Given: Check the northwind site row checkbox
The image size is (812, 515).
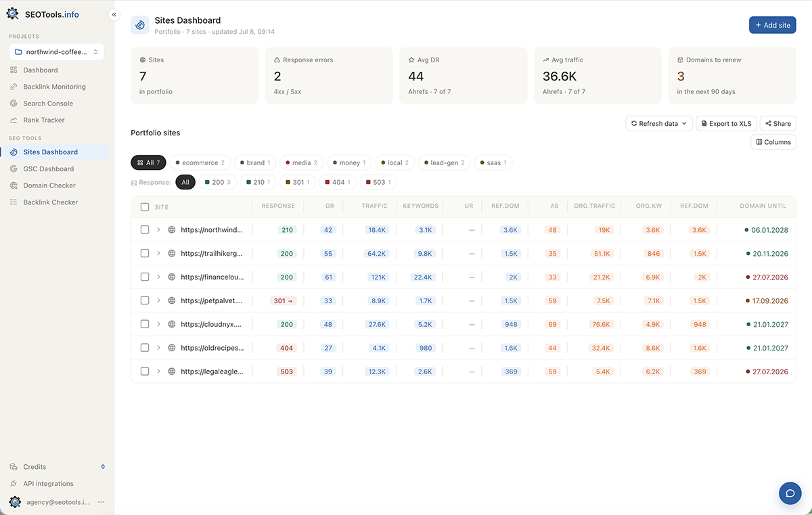Looking at the screenshot, I should click(145, 230).
